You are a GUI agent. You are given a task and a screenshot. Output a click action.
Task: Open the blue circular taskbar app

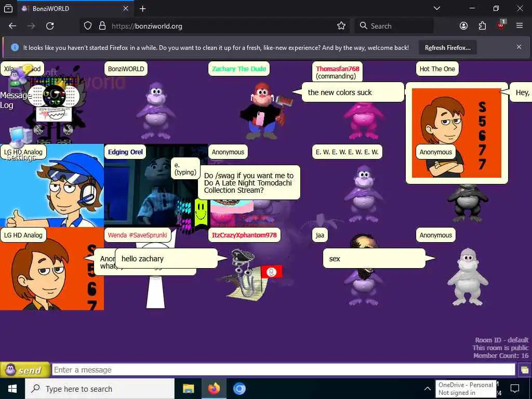coord(239,389)
